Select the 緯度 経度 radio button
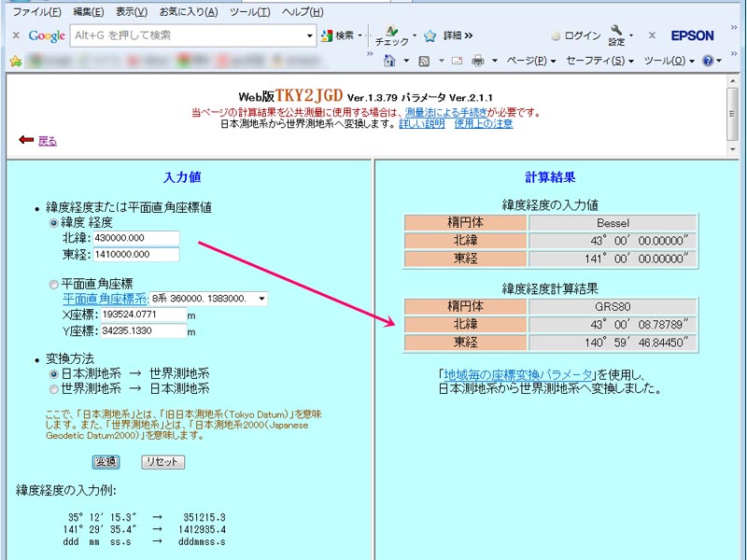This screenshot has width=747, height=560. pyautogui.click(x=53, y=223)
